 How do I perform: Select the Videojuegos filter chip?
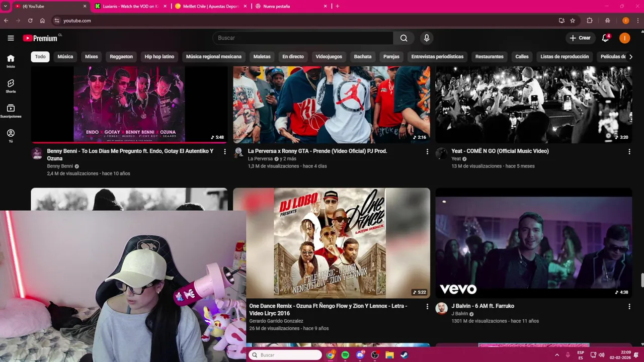point(329,57)
